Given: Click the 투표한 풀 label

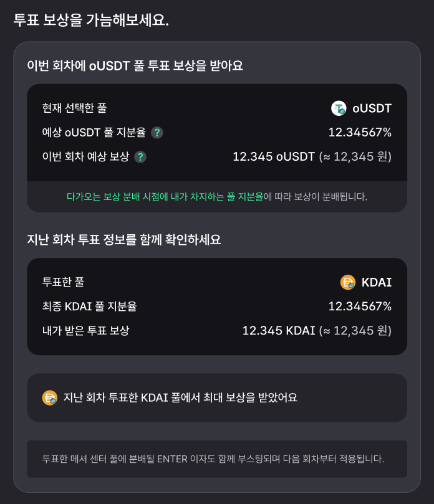Looking at the screenshot, I should coord(63,282).
